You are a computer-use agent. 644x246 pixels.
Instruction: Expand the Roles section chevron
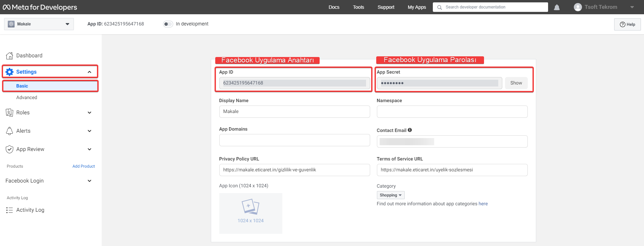pyautogui.click(x=89, y=113)
